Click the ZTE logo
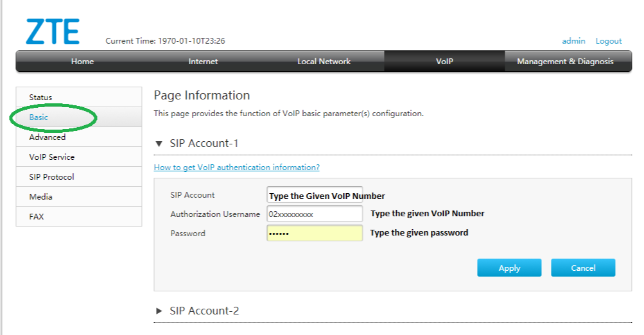Screen dimensions: 644x335 click(x=53, y=31)
